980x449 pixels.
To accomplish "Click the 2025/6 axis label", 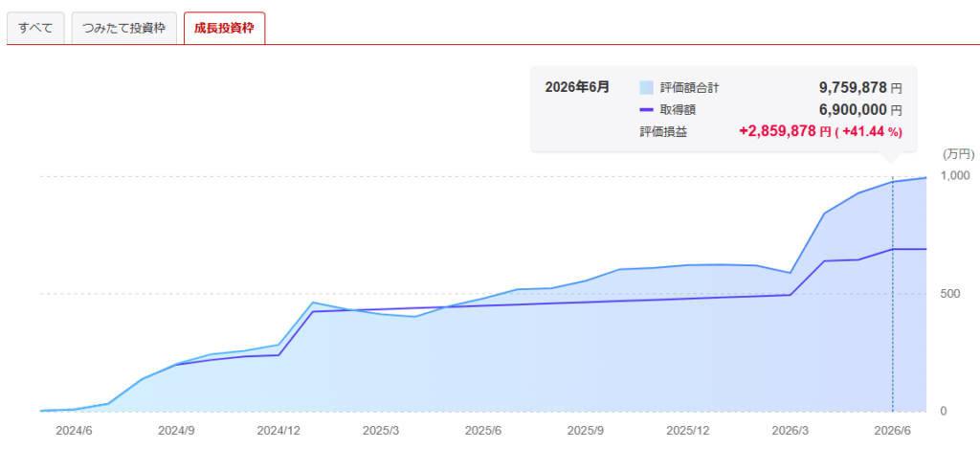I will [483, 432].
